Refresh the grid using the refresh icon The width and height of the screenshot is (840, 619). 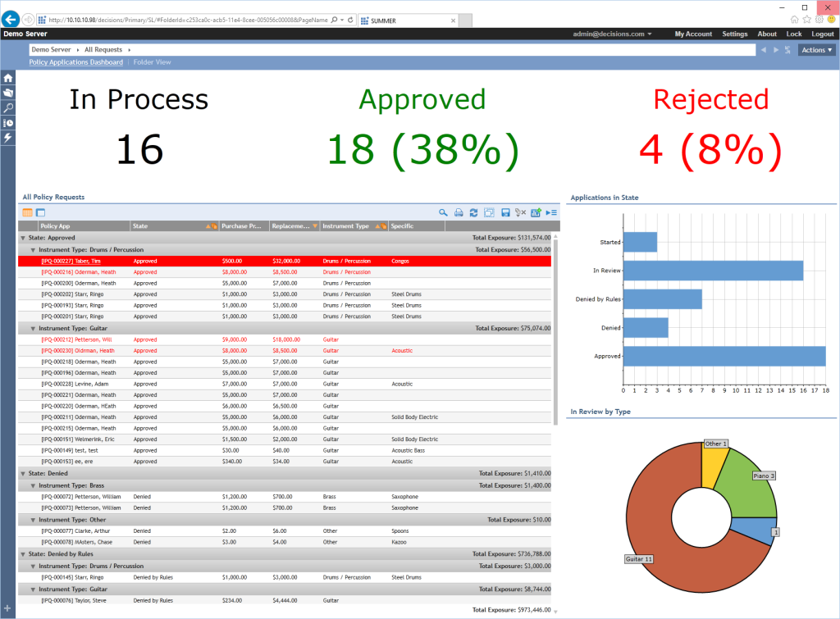473,212
